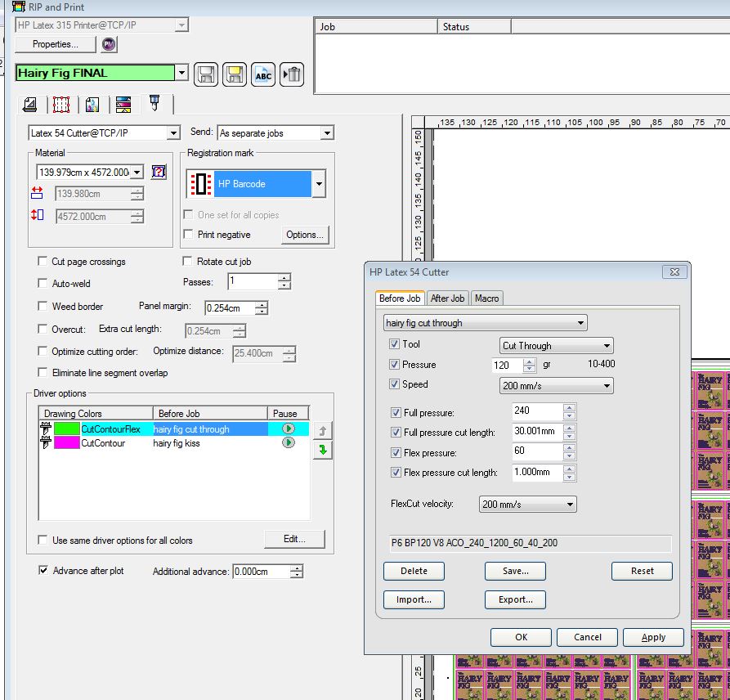Click the Panel margin input field
Image resolution: width=730 pixels, height=700 pixels.
[x=231, y=307]
